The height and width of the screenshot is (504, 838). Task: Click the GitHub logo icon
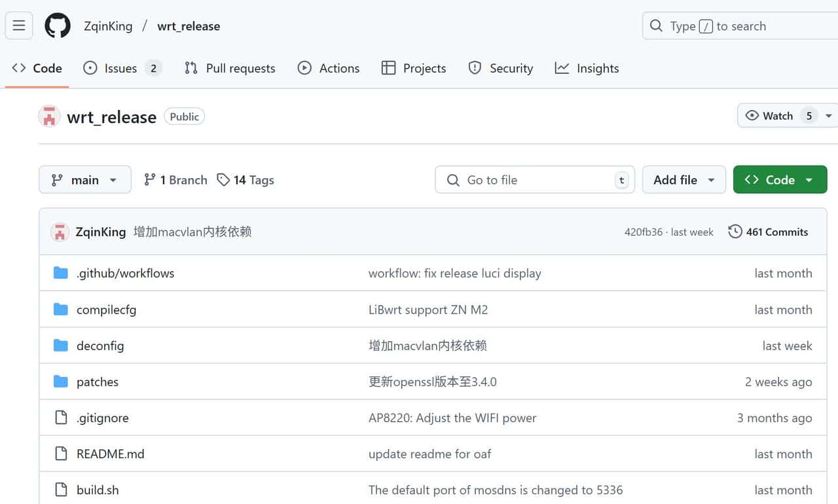pyautogui.click(x=58, y=26)
